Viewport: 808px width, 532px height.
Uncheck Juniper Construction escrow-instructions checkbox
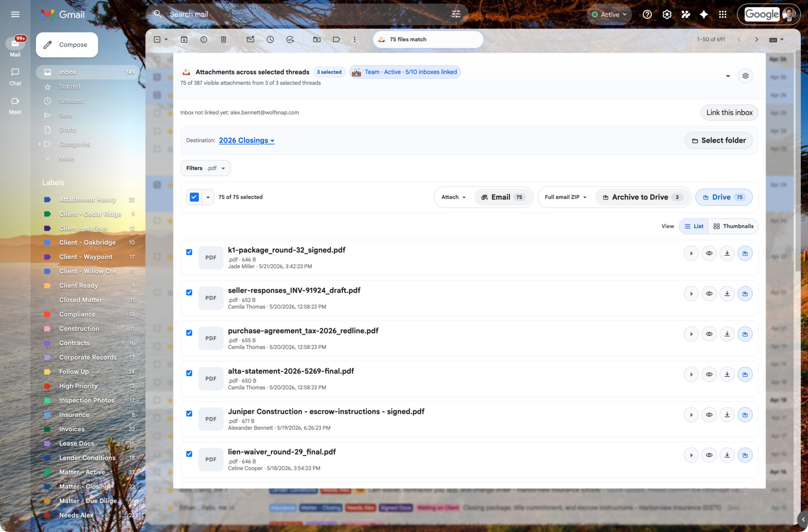[x=189, y=414]
